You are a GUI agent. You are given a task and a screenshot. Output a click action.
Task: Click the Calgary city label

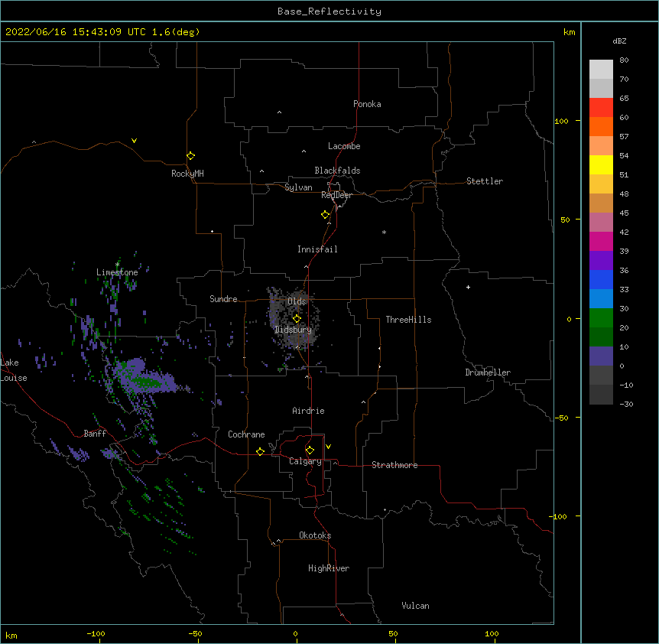pyautogui.click(x=305, y=461)
